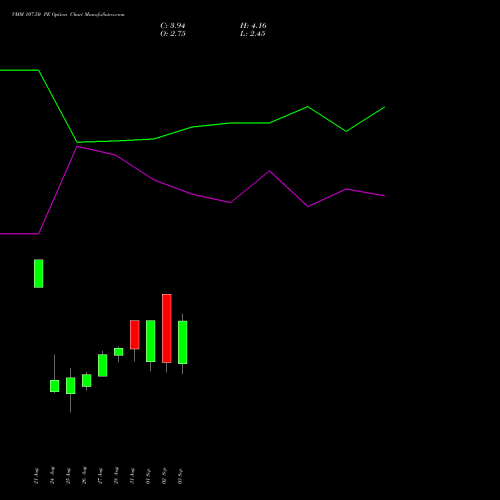Select the tall red candlestick for 02 Sep
This screenshot has height=500, width=500.
pyautogui.click(x=167, y=328)
